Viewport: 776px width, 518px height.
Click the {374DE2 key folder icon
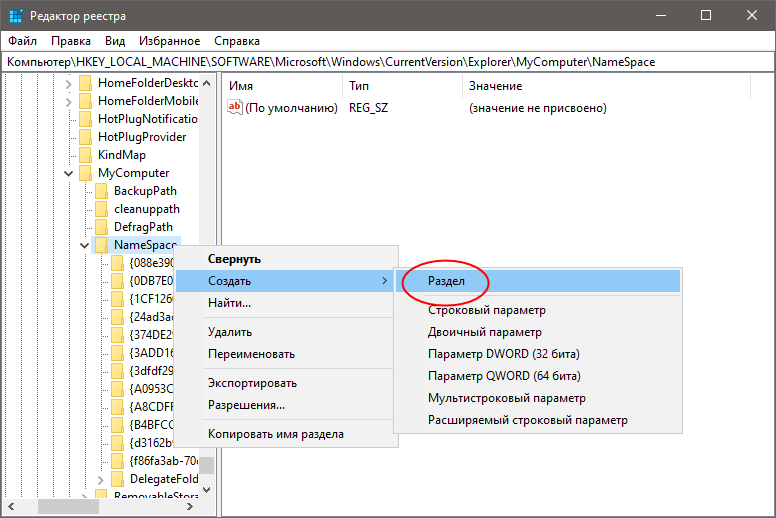click(x=117, y=335)
